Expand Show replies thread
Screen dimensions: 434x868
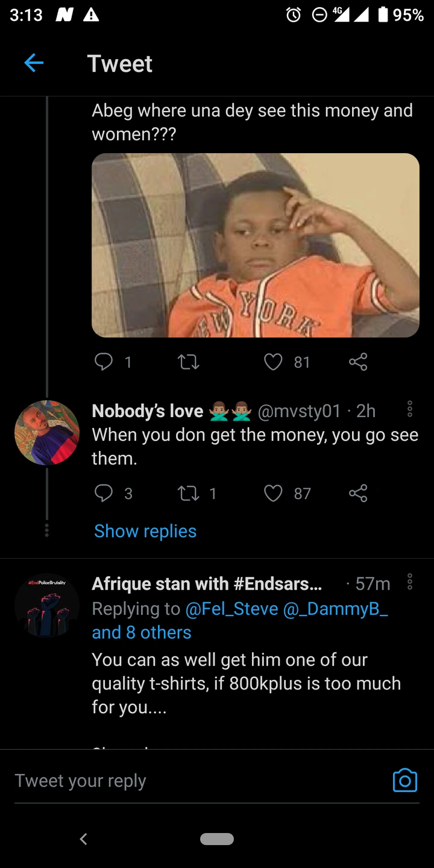pos(145,531)
